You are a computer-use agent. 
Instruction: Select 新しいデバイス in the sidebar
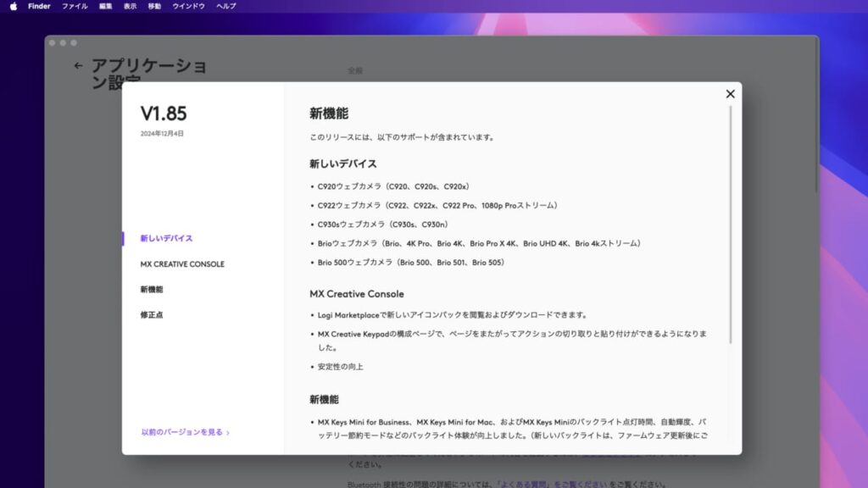(x=168, y=239)
